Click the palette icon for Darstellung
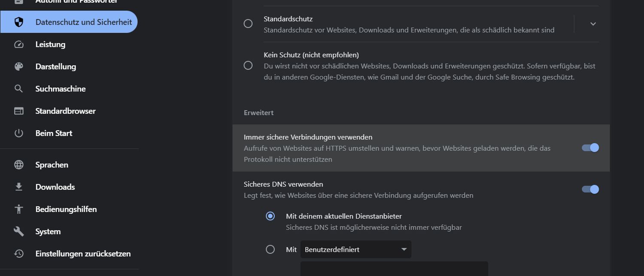This screenshot has height=276, width=644. [x=19, y=67]
